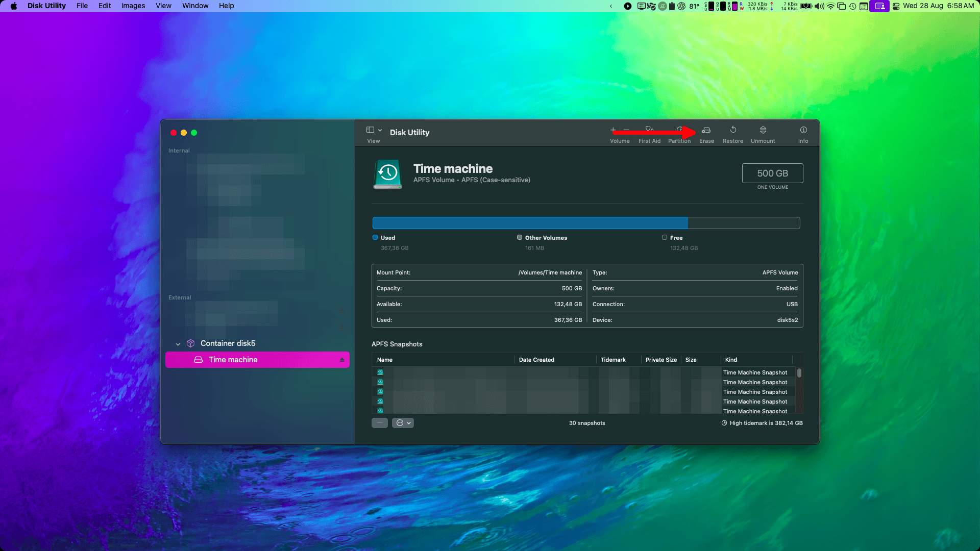This screenshot has width=980, height=551.
Task: Select the Used radio button
Action: [x=375, y=237]
